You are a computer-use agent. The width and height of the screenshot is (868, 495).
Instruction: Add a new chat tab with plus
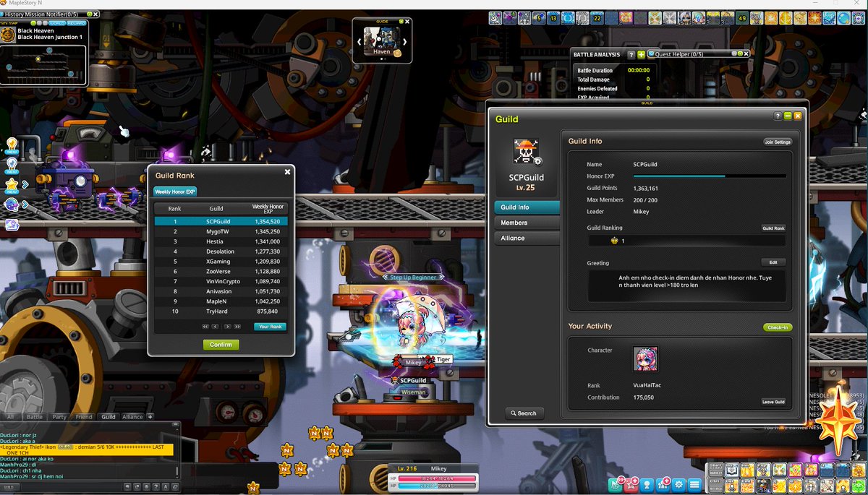coord(150,417)
